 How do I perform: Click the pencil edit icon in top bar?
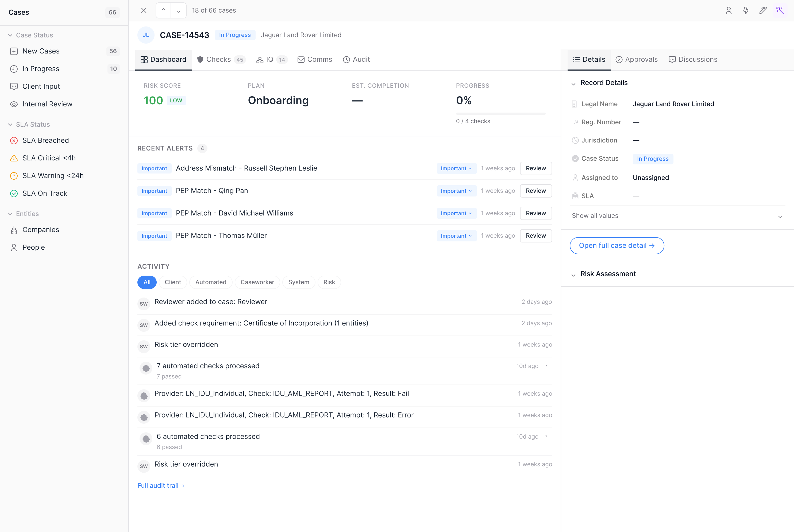click(x=763, y=10)
